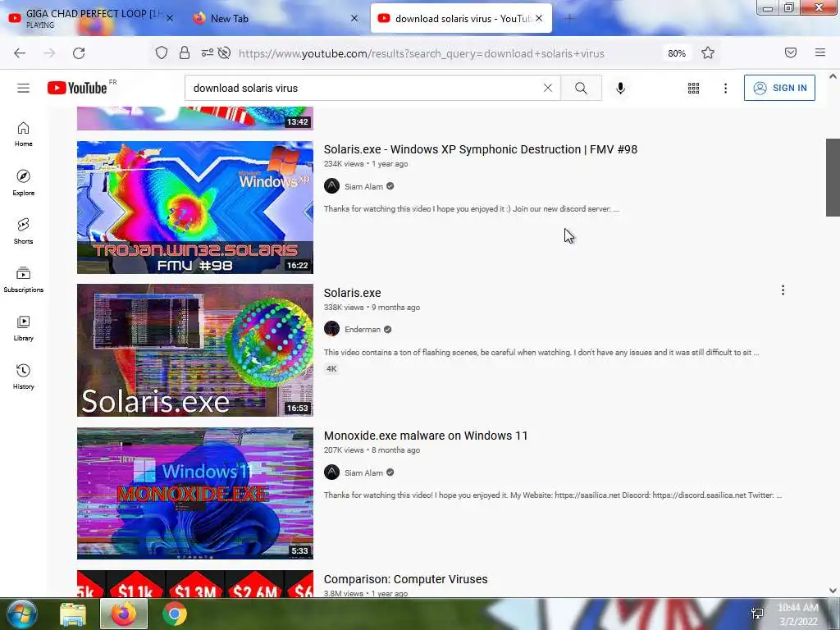This screenshot has width=840, height=630.
Task: Open Explore in the YouTube sidebar
Action: point(23,183)
